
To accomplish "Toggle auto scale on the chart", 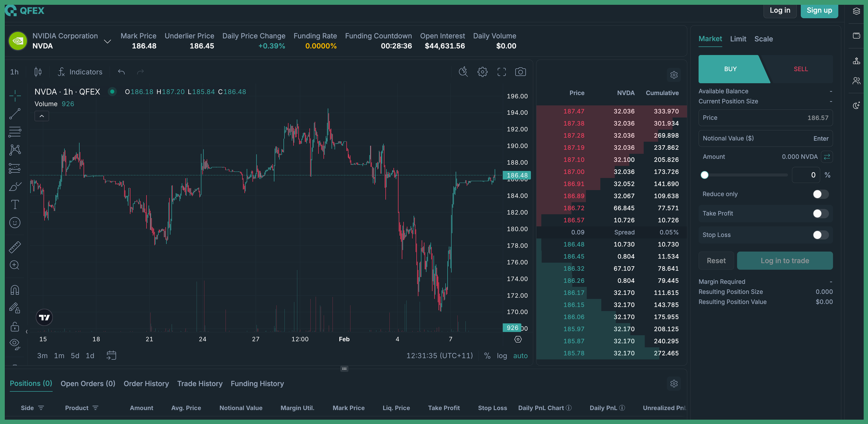I will click(x=520, y=356).
